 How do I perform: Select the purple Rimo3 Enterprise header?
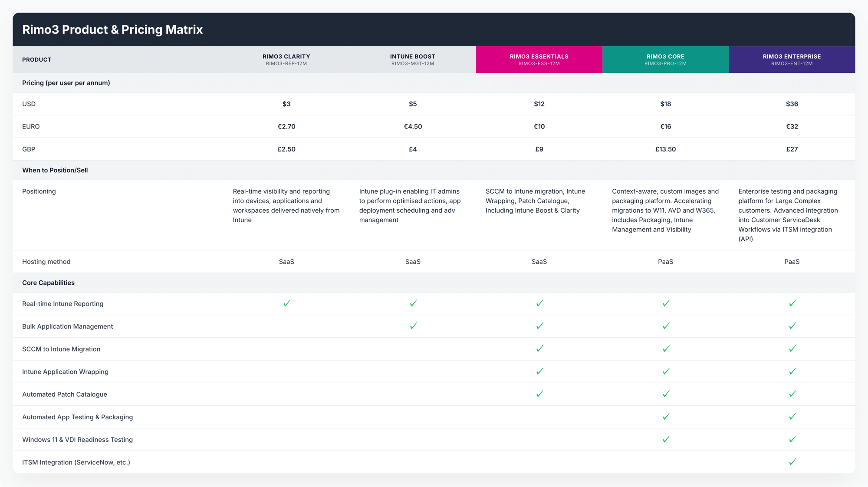792,60
